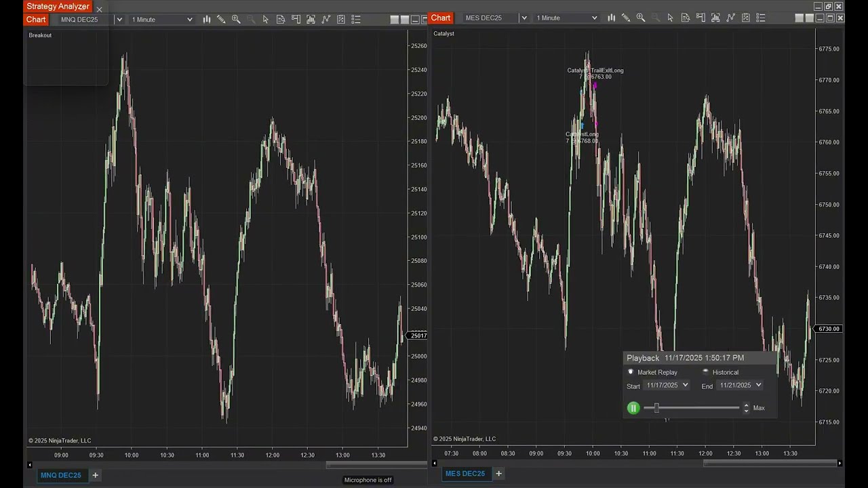Open bar chart style icon in MES chart

[611, 18]
